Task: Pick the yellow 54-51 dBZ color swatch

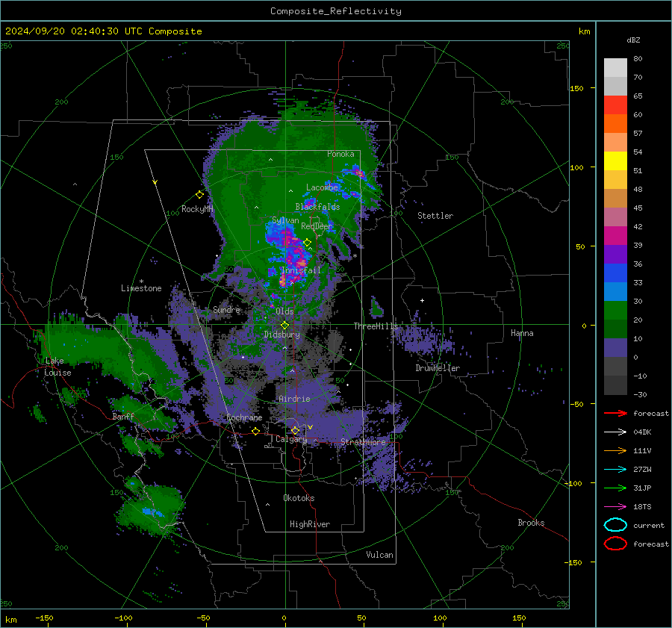Action: point(615,161)
